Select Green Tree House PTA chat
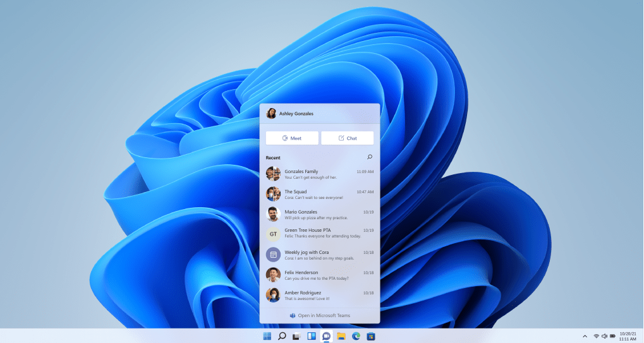 tap(320, 234)
